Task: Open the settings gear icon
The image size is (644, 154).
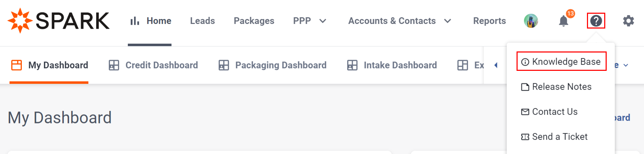Action: point(629,21)
